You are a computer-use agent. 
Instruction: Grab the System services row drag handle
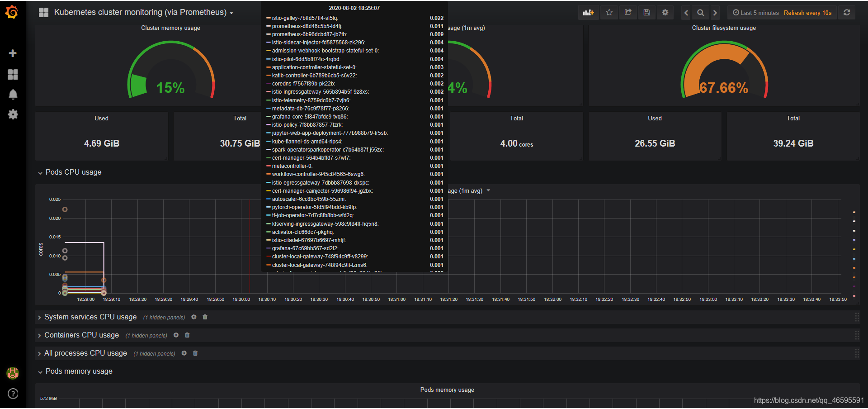pos(857,317)
